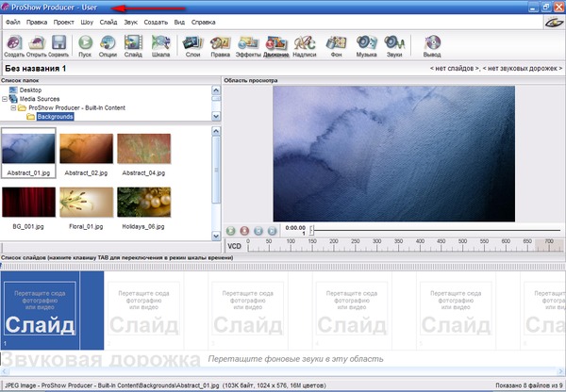This screenshot has width=566, height=392.
Task: Open the Шоу menu
Action: pyautogui.click(x=87, y=22)
